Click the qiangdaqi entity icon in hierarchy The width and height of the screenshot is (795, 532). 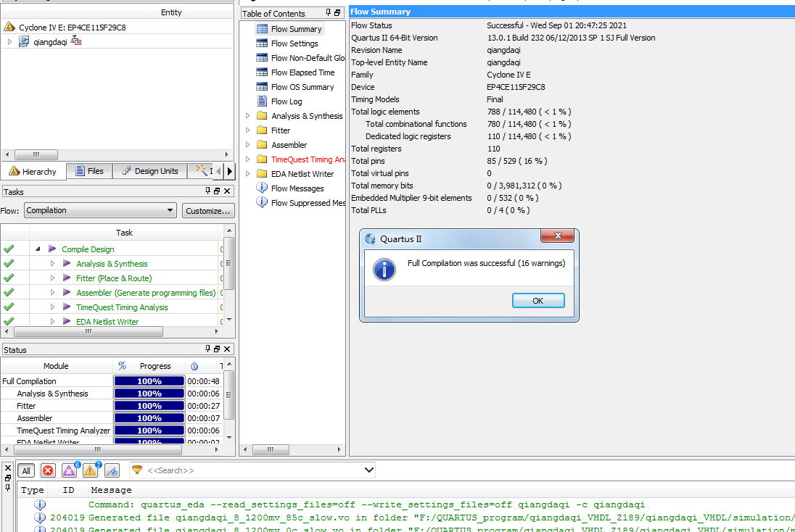coord(24,42)
